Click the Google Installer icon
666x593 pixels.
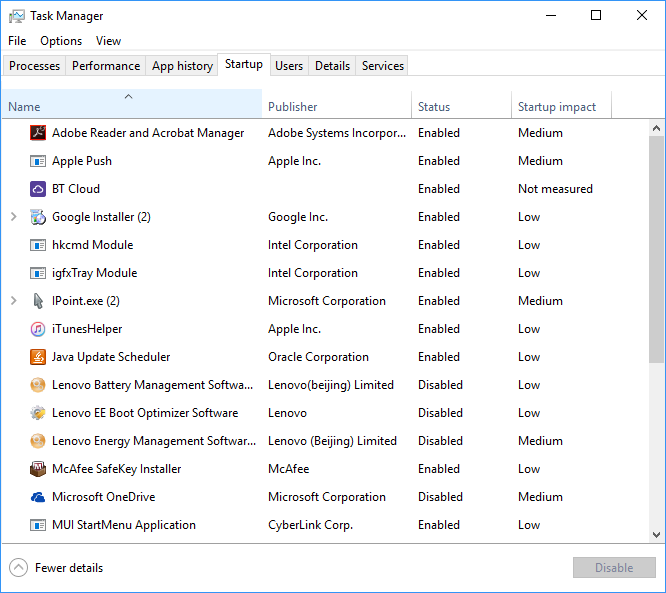pyautogui.click(x=38, y=217)
